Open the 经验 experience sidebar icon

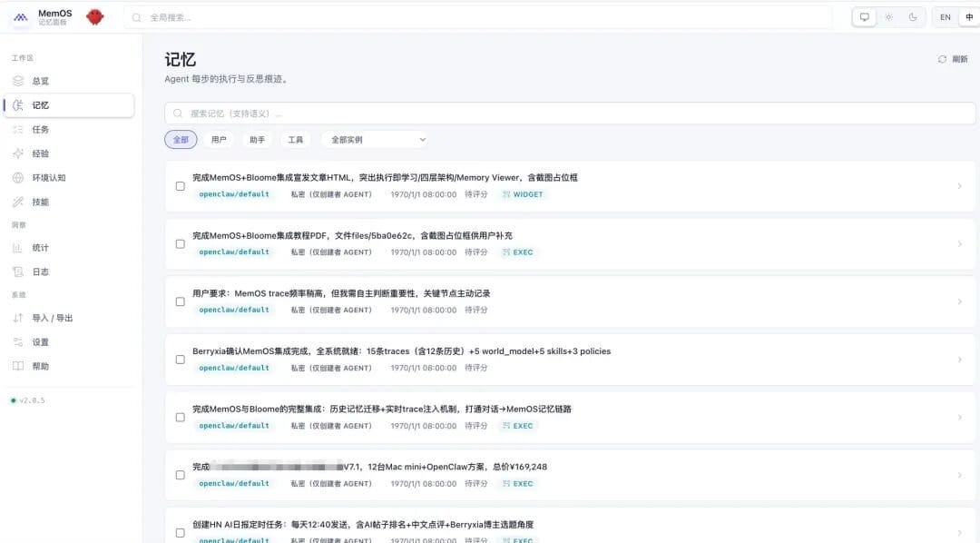pos(18,153)
